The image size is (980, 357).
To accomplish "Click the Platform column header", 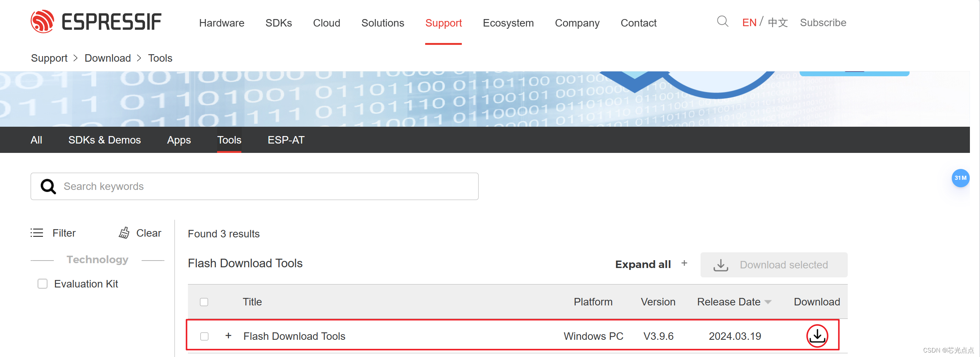I will click(593, 302).
